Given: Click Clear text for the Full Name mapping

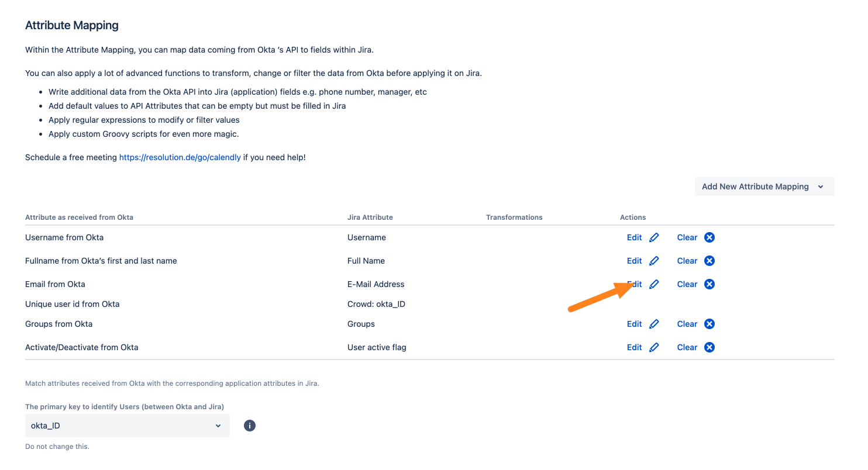Looking at the screenshot, I should click(x=687, y=261).
